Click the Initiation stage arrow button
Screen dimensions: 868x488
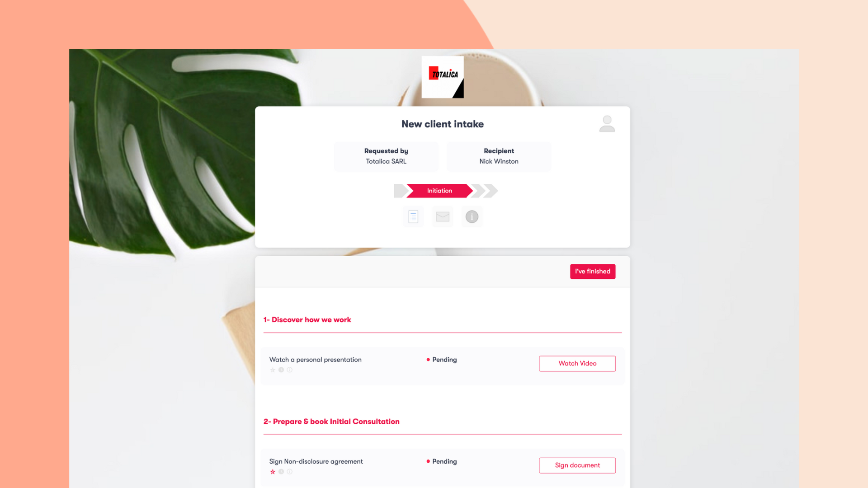coord(439,191)
